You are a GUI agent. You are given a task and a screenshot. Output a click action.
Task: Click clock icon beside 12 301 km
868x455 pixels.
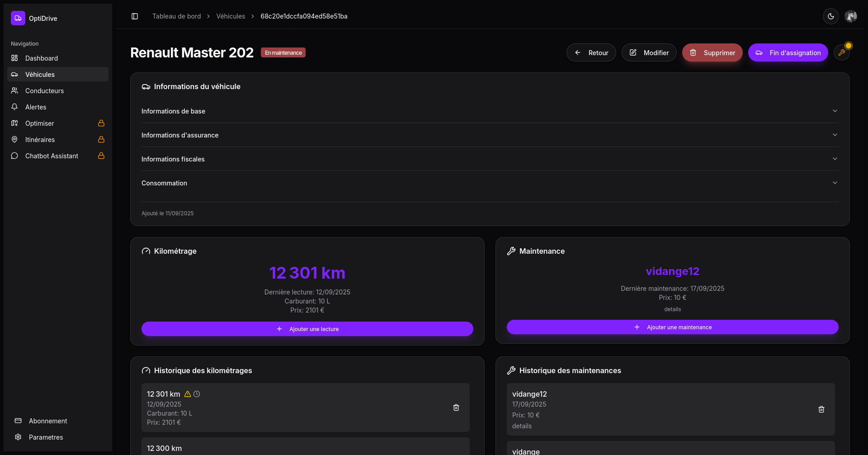pyautogui.click(x=197, y=394)
